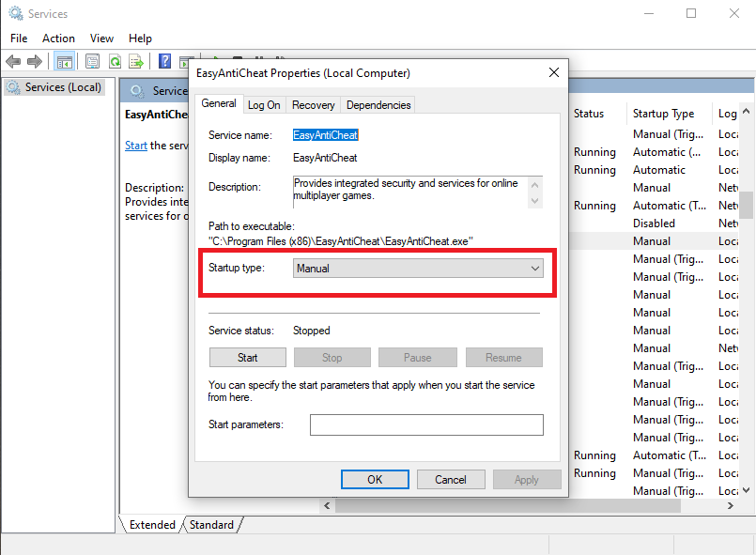The width and height of the screenshot is (756, 555).
Task: Switch to the Dependencies tab
Action: click(x=378, y=105)
